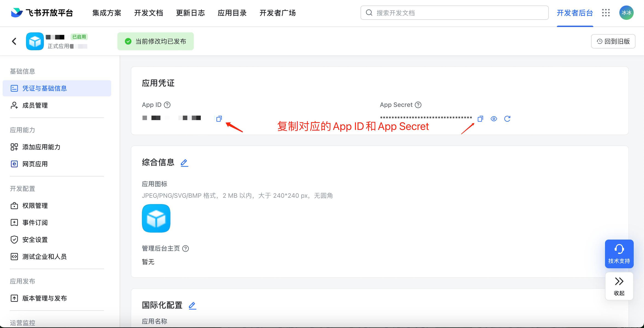Open 管理后台主页 help tooltip icon
Screen dimensions: 644x328
pos(186,249)
